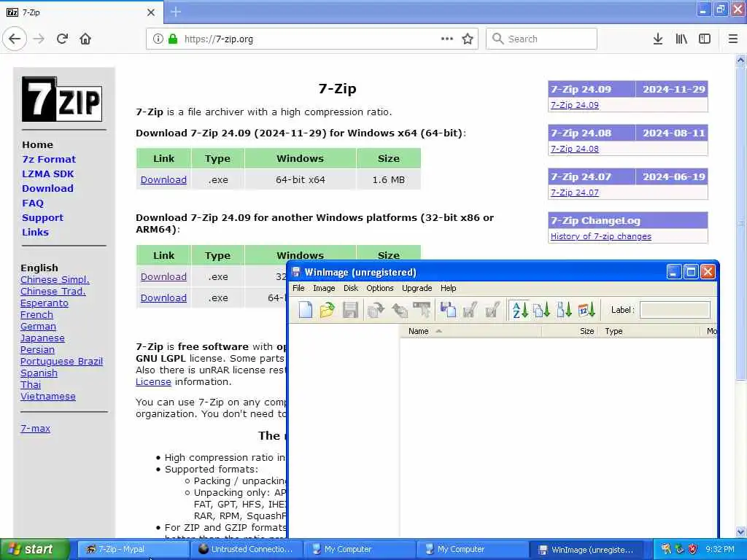
Task: Open browser downloads panel
Action: click(658, 39)
